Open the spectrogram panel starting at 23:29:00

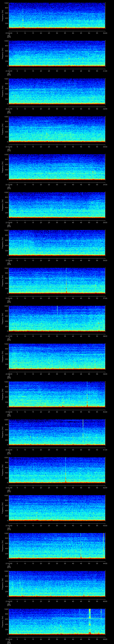point(57,16)
